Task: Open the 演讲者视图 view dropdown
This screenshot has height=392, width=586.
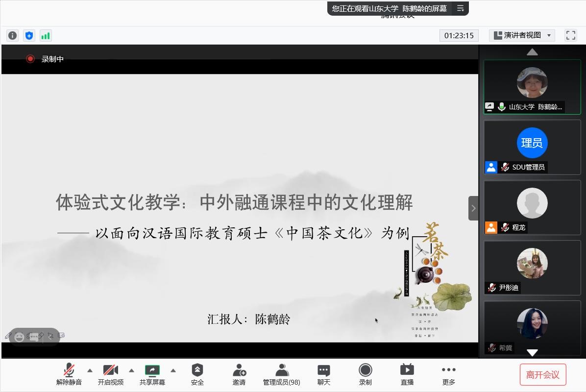Action: tap(523, 35)
